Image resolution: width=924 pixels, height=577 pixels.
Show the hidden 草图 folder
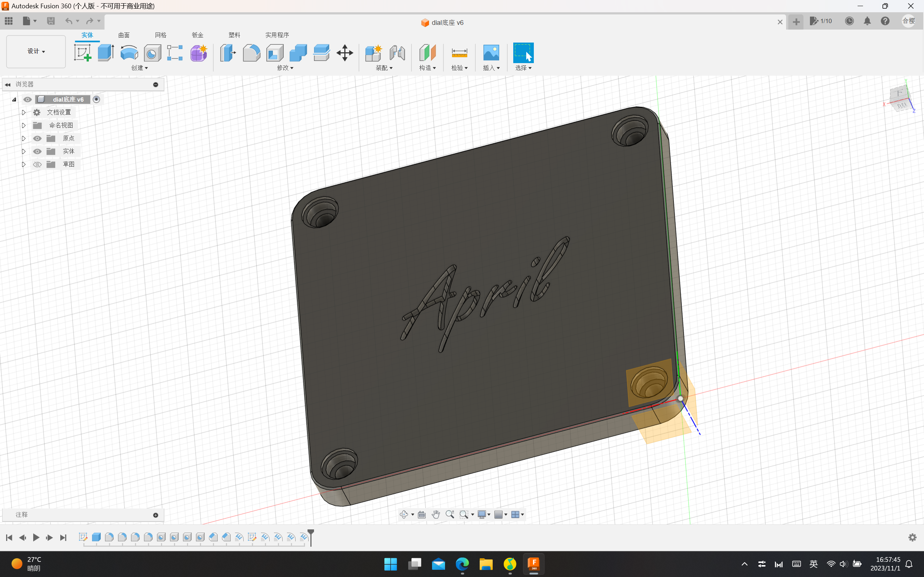point(37,164)
